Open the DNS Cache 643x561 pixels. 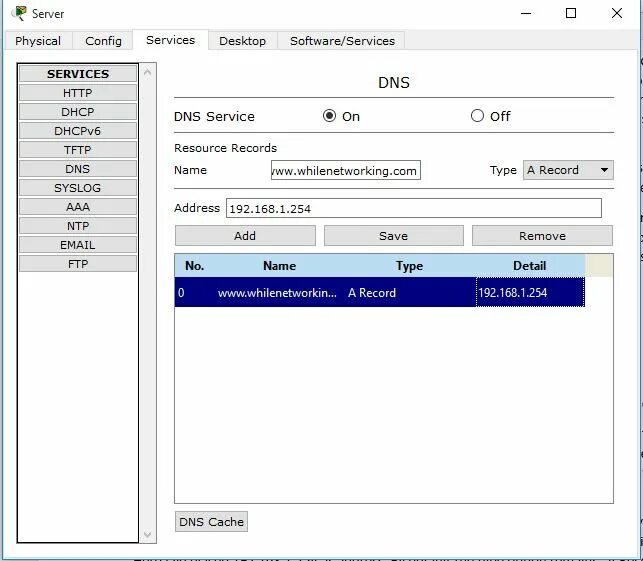[x=211, y=522]
